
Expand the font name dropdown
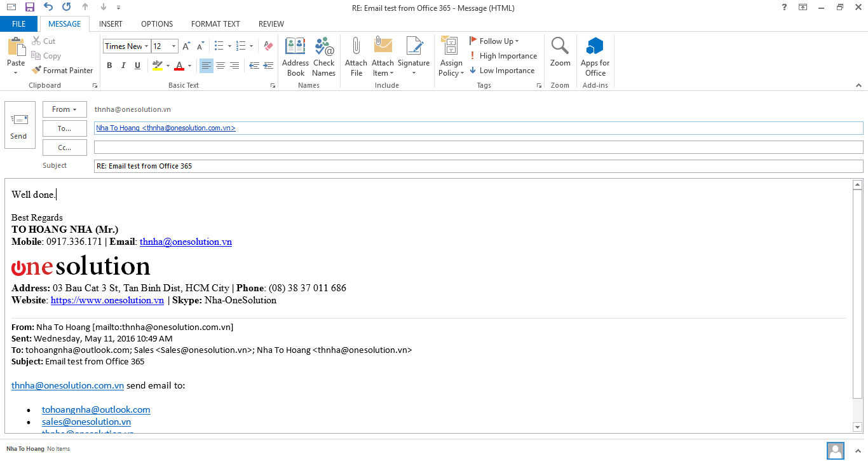[x=147, y=46]
